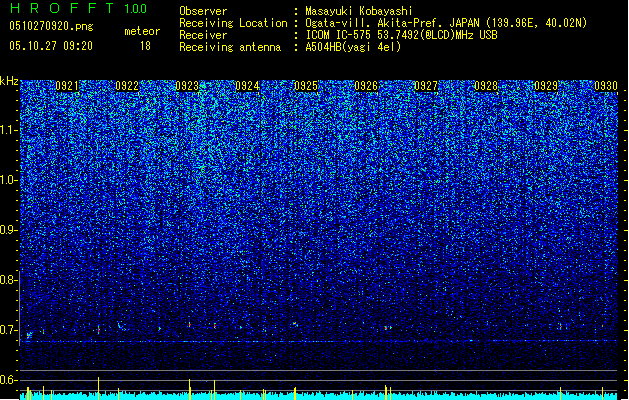The height and width of the screenshot is (400, 629).
Task: Click the 0923 time marker
Action: pos(187,86)
